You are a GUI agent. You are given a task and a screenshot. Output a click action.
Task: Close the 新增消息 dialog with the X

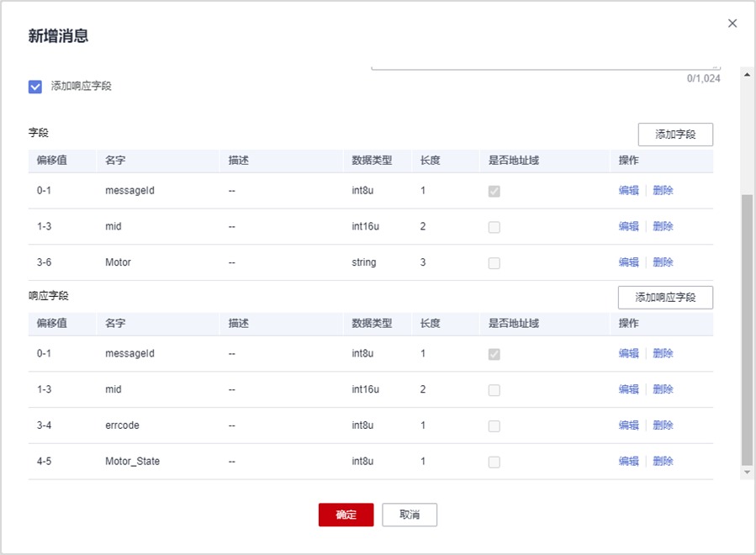732,24
